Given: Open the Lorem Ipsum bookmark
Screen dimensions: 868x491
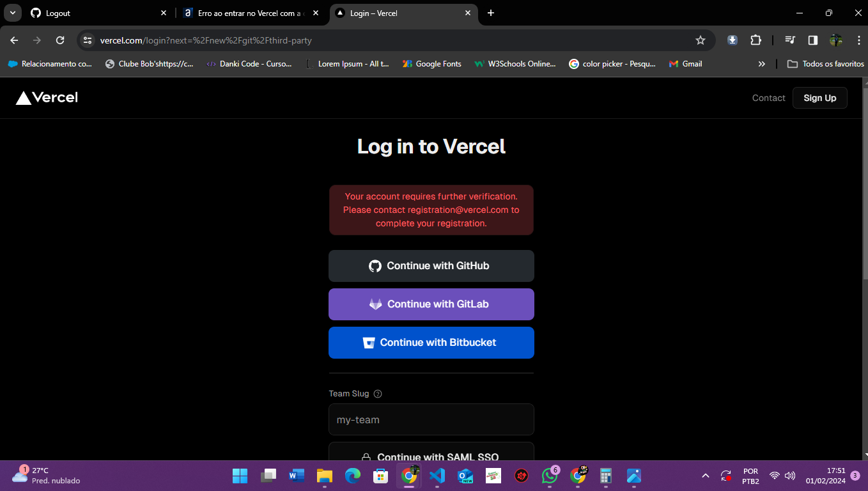Looking at the screenshot, I should [347, 64].
